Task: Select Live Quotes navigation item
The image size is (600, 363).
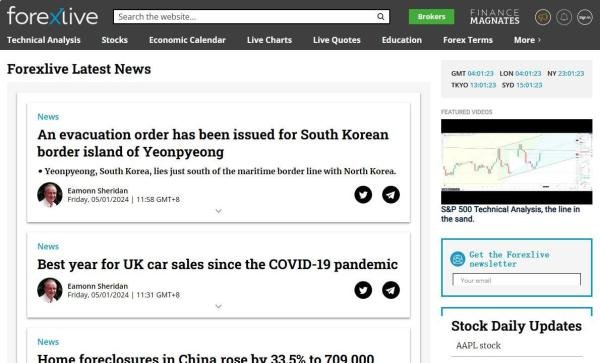Action: click(337, 40)
